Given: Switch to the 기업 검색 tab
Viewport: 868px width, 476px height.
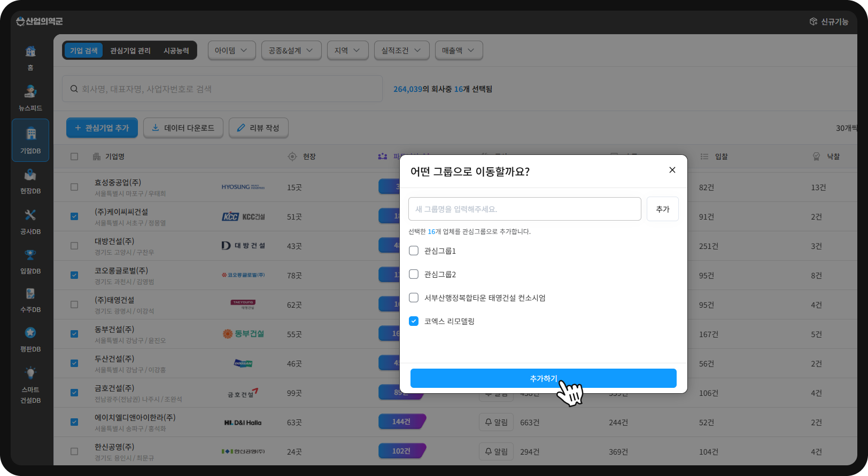Looking at the screenshot, I should pyautogui.click(x=84, y=50).
